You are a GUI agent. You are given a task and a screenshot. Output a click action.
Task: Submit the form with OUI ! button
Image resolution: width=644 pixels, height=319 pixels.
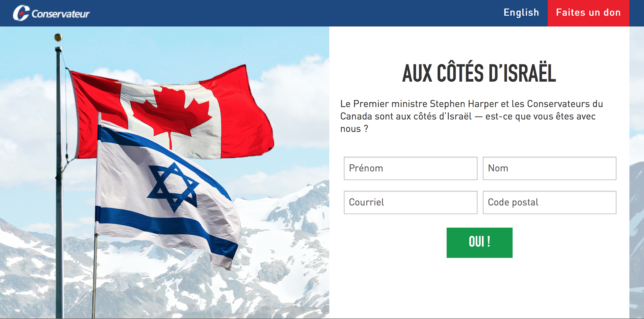point(479,242)
